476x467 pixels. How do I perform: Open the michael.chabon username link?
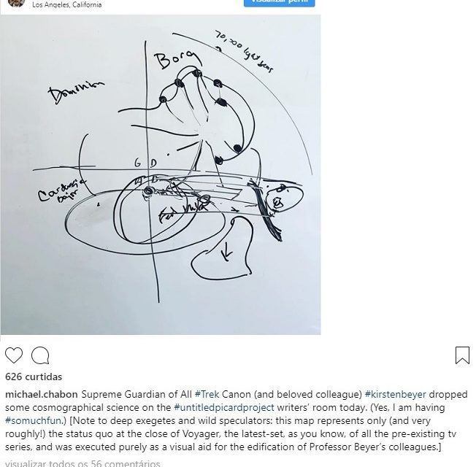tap(42, 395)
